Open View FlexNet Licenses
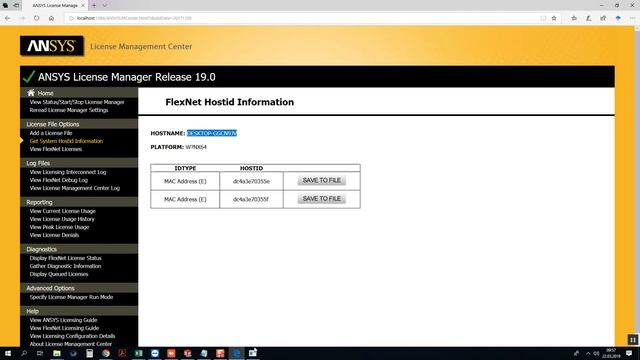640x360 pixels. (x=56, y=149)
